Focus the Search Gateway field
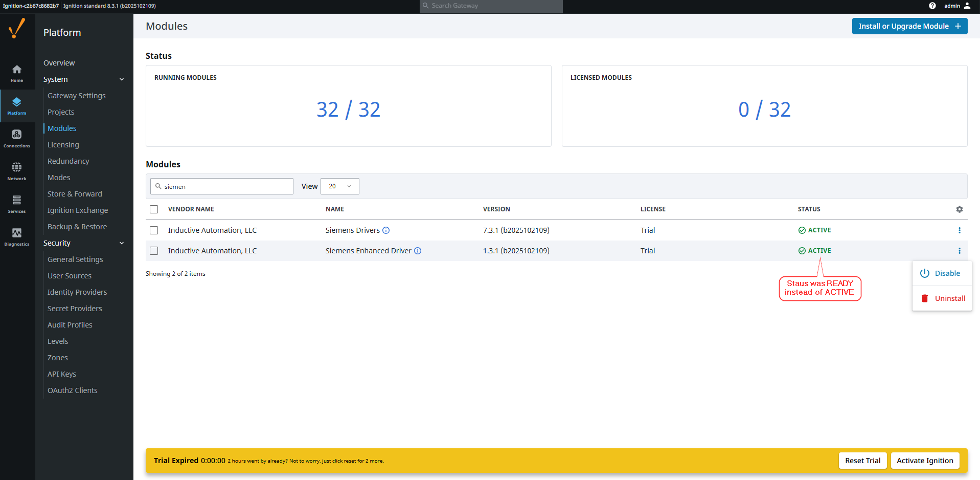The image size is (980, 480). coord(491,6)
